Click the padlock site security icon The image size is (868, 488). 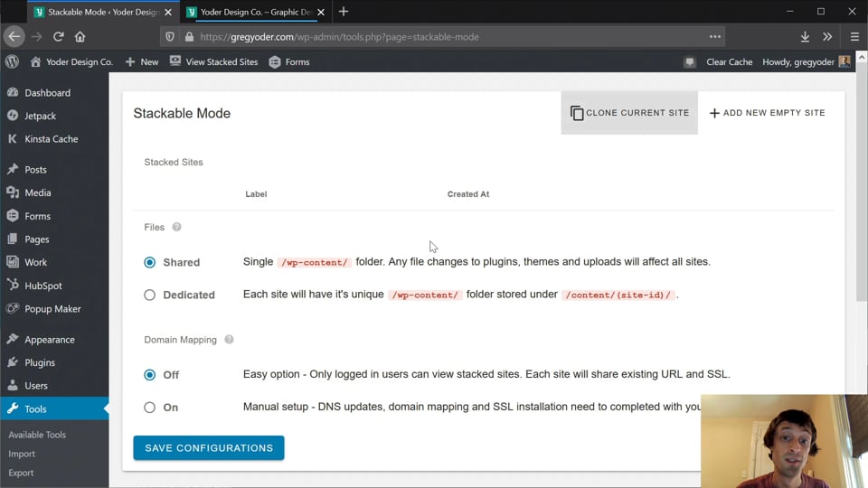click(189, 37)
